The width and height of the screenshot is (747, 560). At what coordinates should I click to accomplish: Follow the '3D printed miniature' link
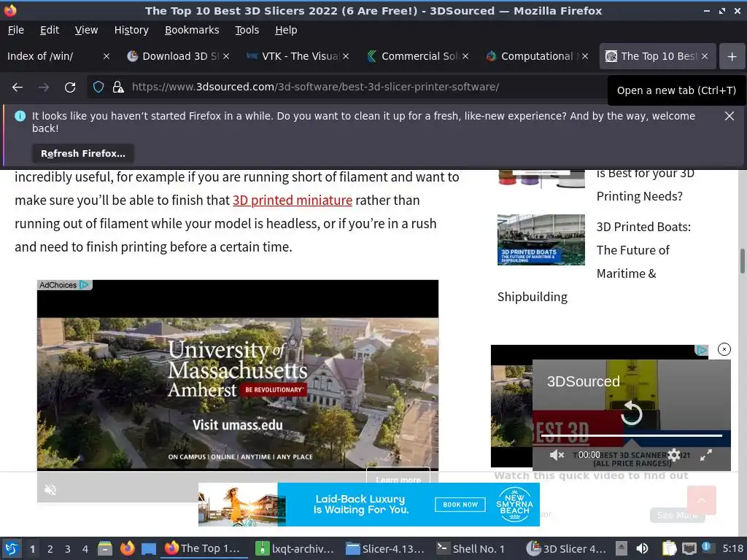click(292, 200)
